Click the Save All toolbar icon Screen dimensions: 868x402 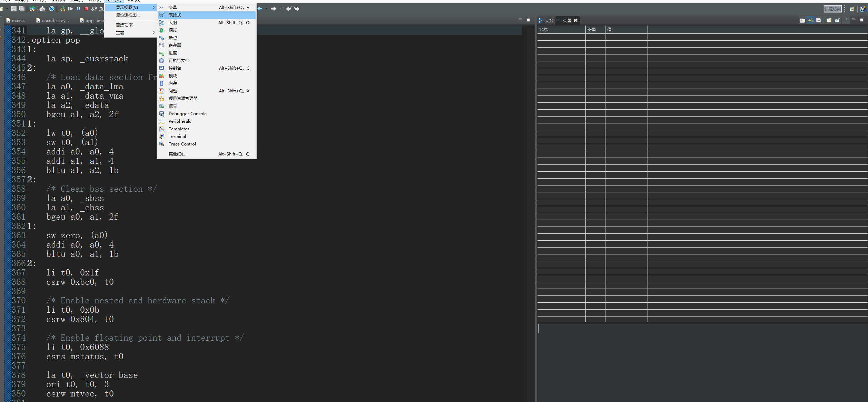(22, 9)
